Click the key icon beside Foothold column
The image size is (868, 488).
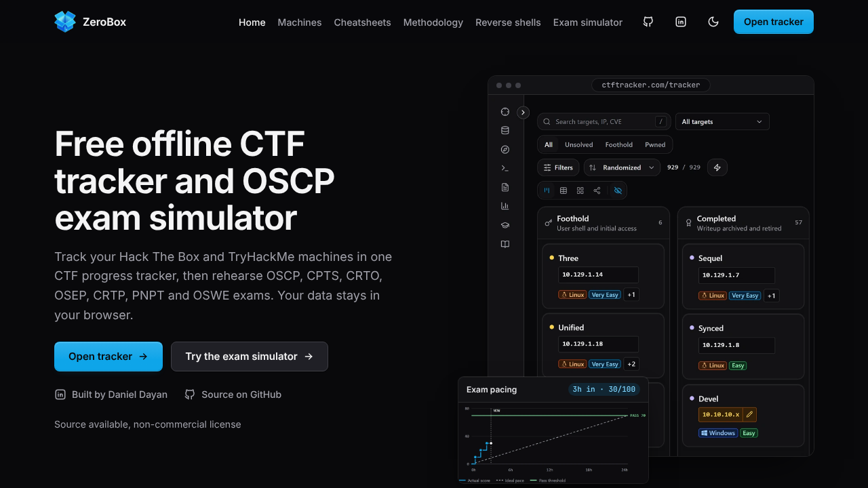pos(549,222)
